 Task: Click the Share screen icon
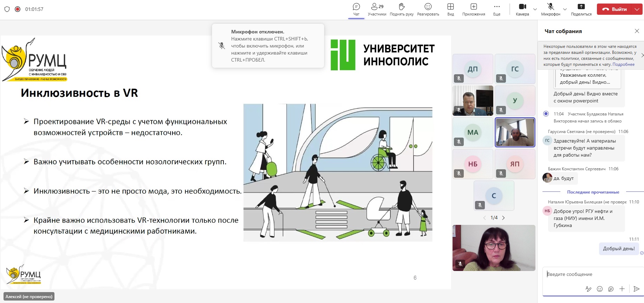click(581, 9)
